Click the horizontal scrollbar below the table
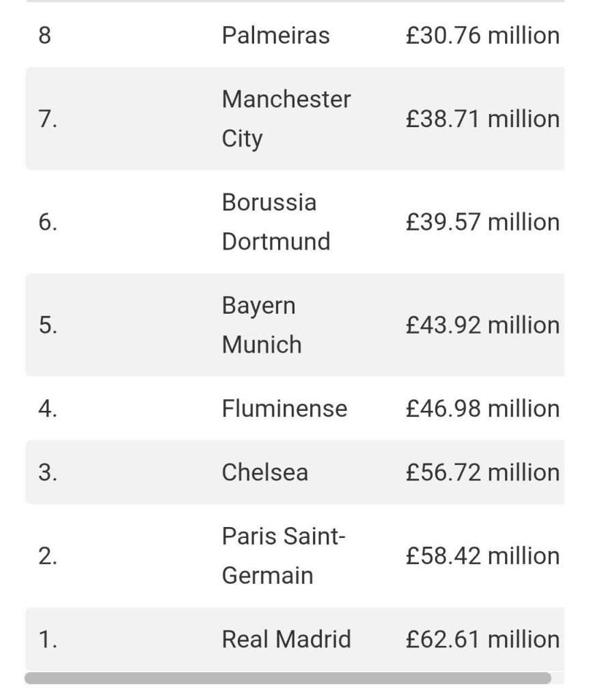 (x=288, y=678)
